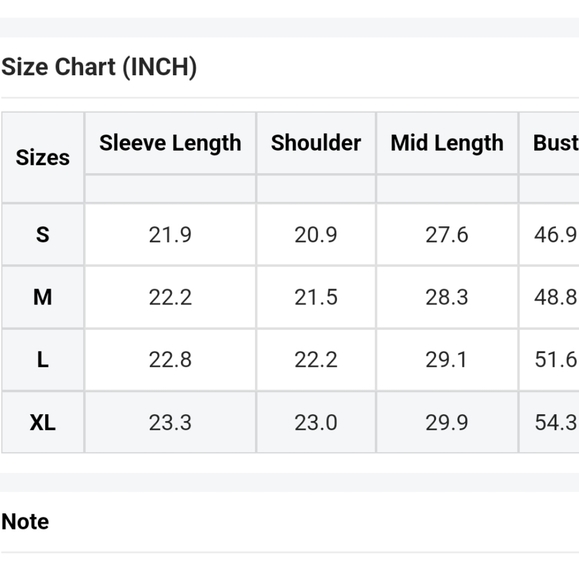Click the Bust column header

click(x=556, y=143)
